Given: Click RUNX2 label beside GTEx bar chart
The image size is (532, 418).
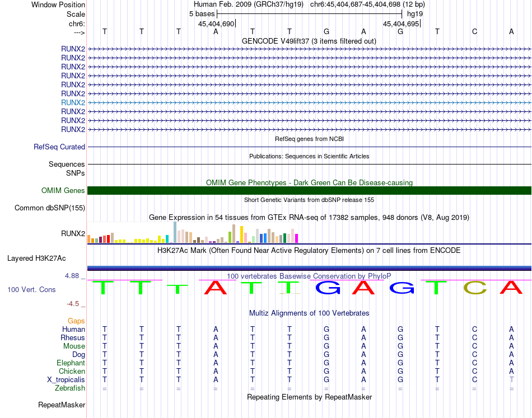Looking at the screenshot, I should 73,233.
